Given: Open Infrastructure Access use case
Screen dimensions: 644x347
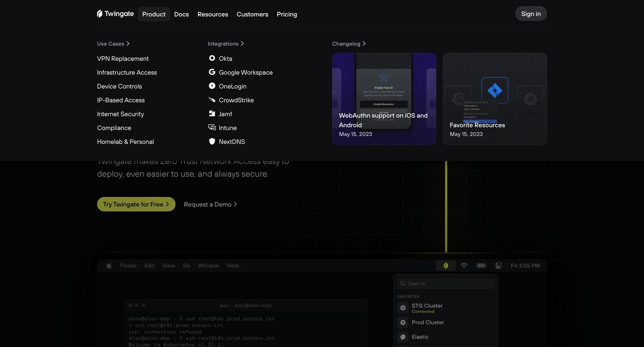Looking at the screenshot, I should tap(127, 72).
